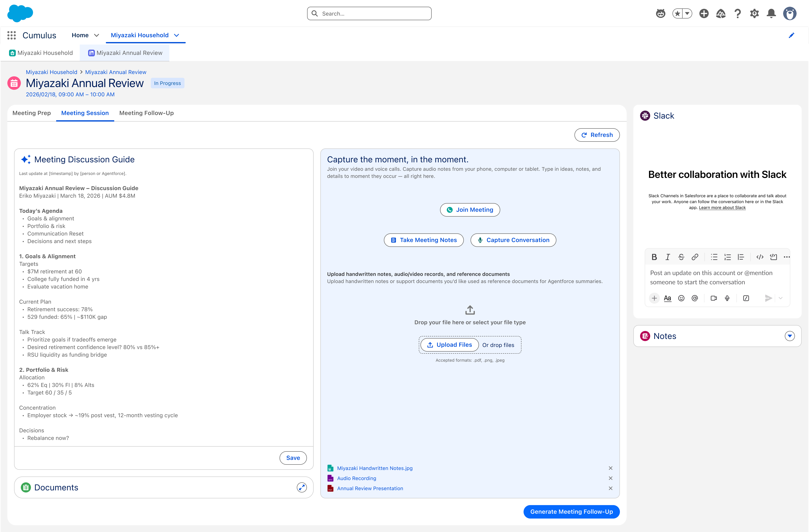Click Generate Meeting Follow-Up

(571, 512)
